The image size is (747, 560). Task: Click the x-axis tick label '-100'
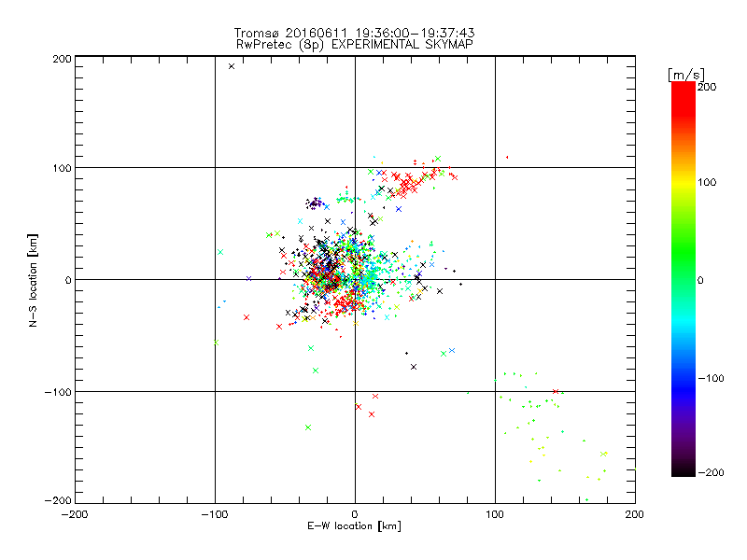[x=215, y=514]
